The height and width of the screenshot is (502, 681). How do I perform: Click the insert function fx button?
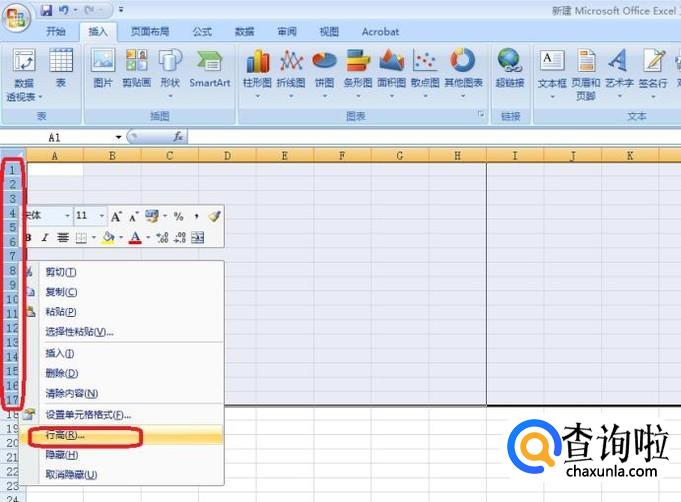click(178, 137)
